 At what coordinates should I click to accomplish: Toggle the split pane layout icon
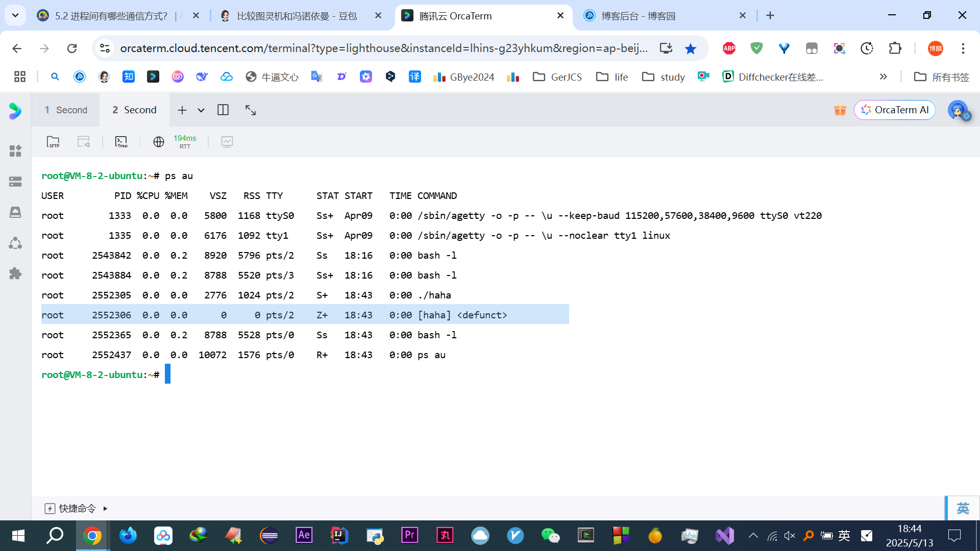[x=223, y=110]
